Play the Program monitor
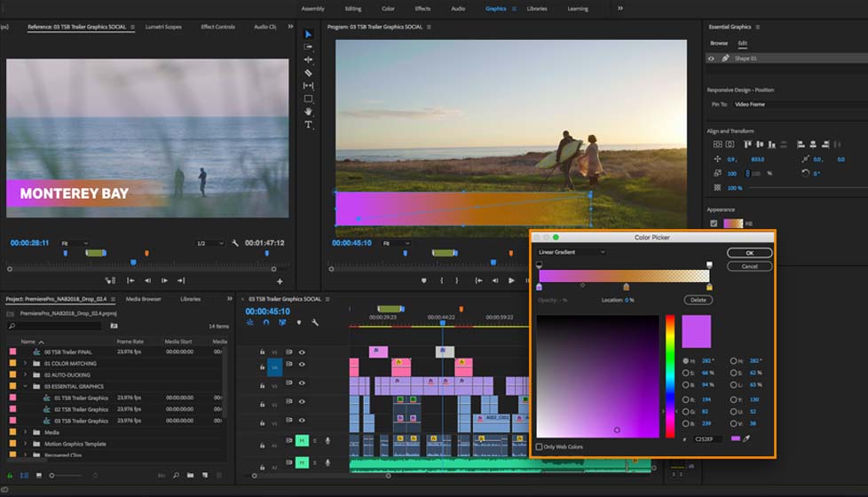The height and width of the screenshot is (497, 868). (x=511, y=280)
